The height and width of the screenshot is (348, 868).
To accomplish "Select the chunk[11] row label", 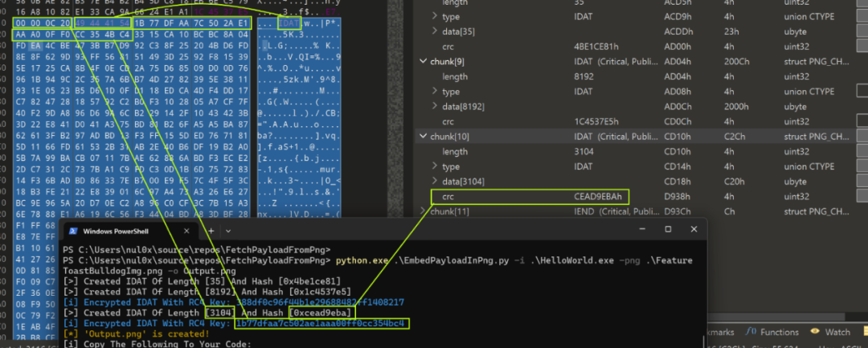I will click(451, 211).
